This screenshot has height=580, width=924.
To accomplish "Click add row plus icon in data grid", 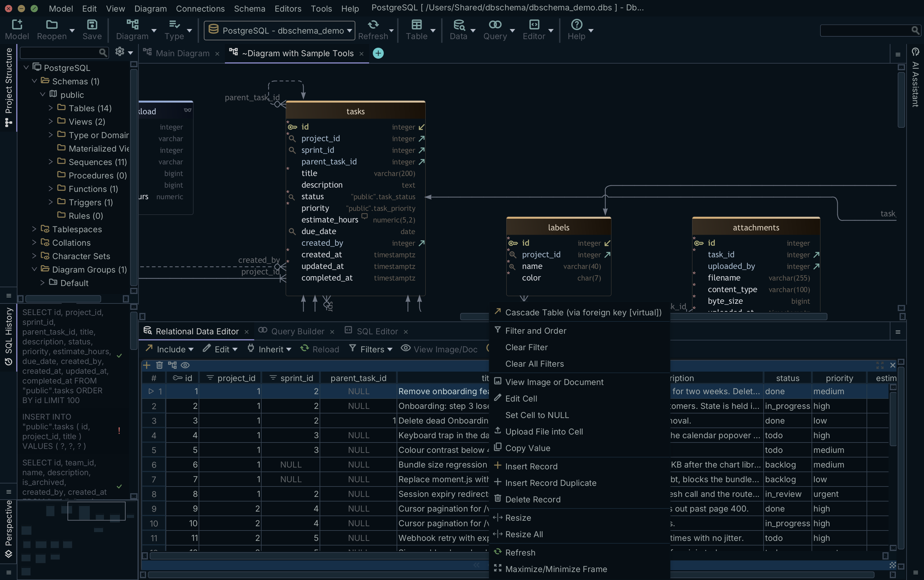I will pyautogui.click(x=147, y=365).
